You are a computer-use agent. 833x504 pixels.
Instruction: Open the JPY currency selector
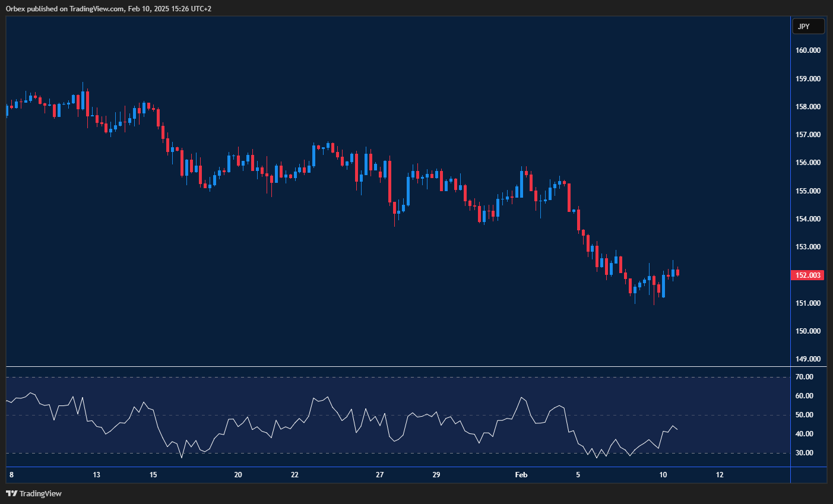tap(808, 27)
